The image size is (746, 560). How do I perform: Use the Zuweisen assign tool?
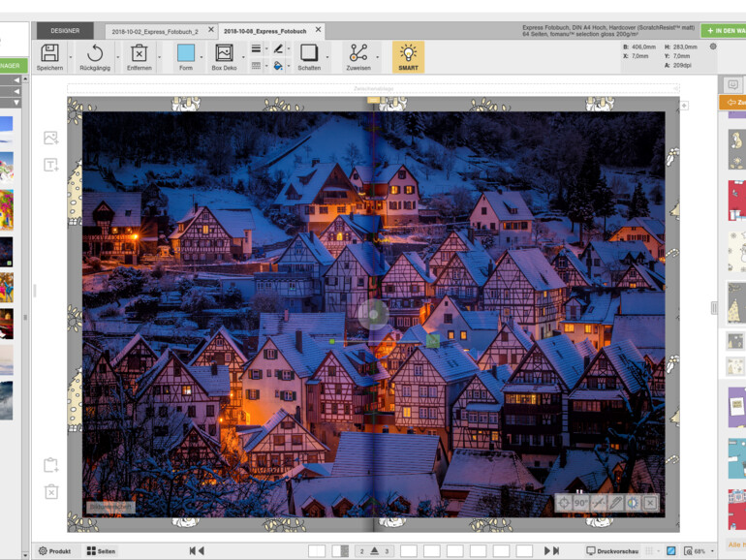(358, 56)
